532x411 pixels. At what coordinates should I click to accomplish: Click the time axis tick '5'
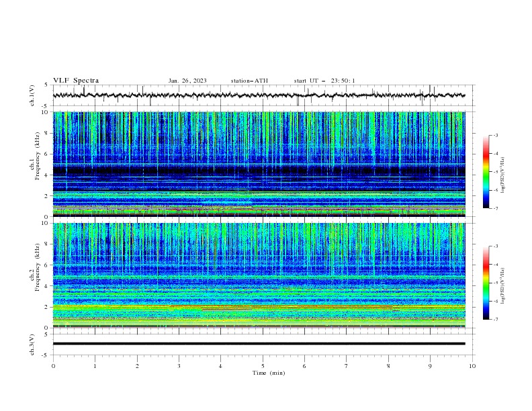[x=263, y=366]
